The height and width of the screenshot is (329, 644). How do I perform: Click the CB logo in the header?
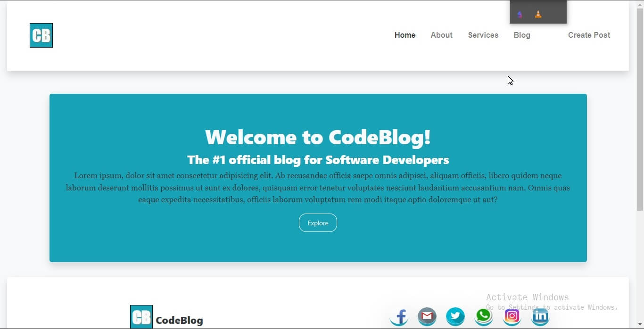41,35
